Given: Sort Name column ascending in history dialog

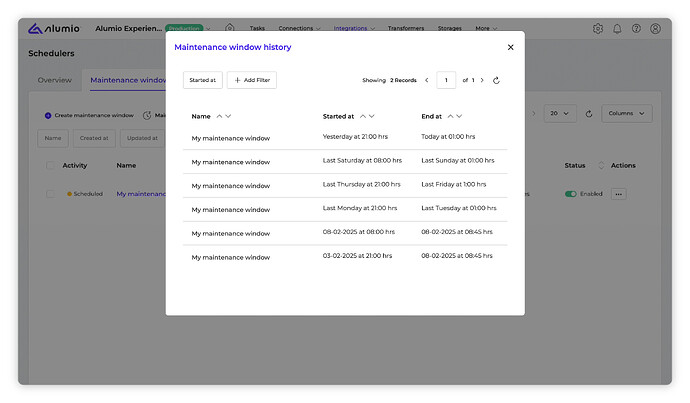Looking at the screenshot, I should point(219,116).
